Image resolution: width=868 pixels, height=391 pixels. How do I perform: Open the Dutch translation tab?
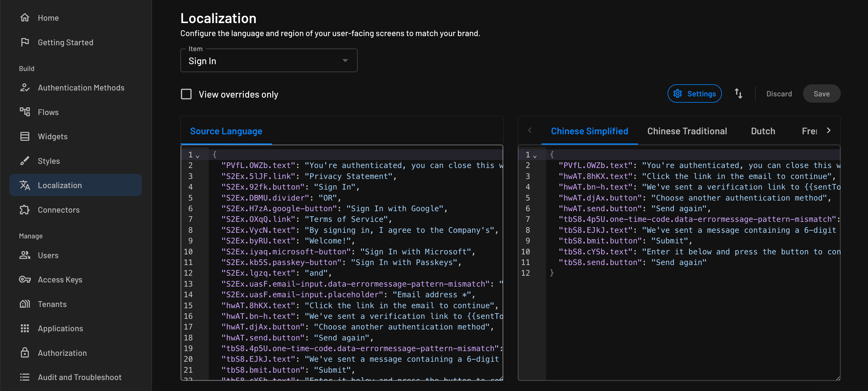pos(762,131)
